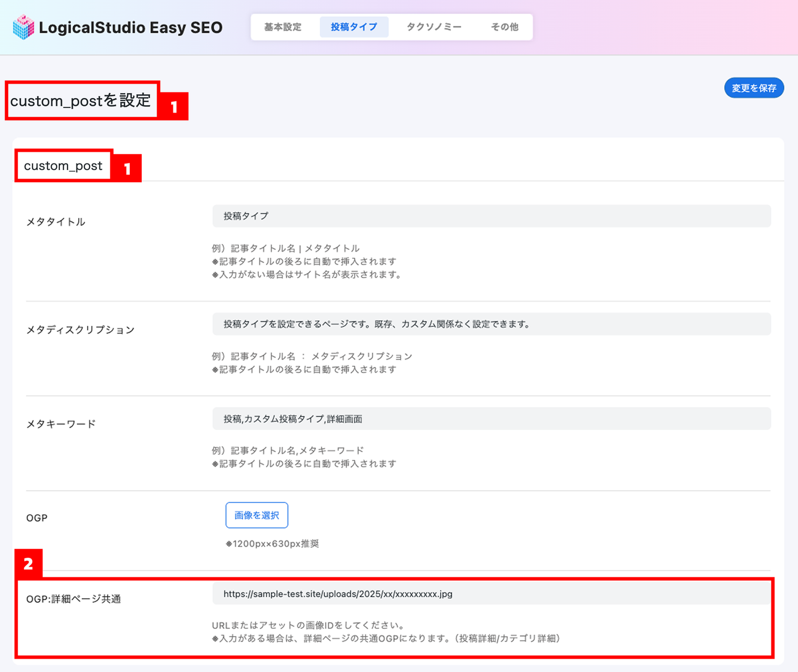
Task: Click the メタディスクリプション row label
Action: coord(80,330)
